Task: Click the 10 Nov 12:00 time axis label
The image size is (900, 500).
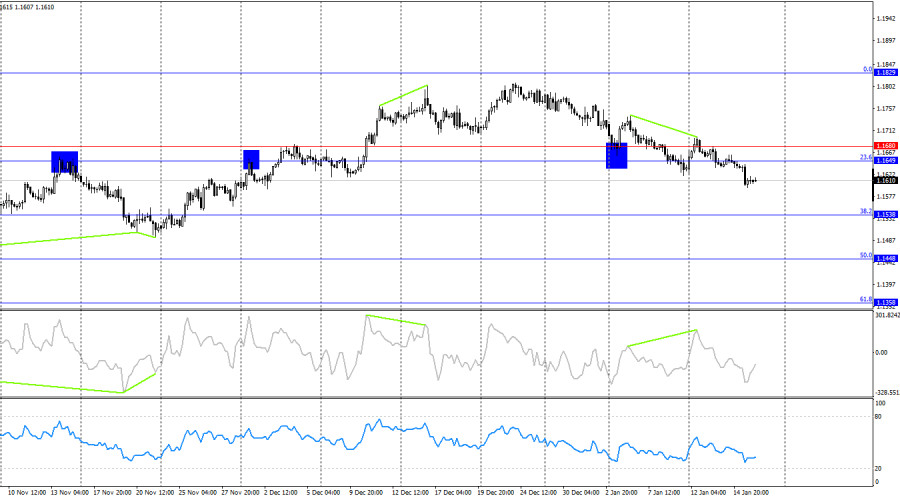Action: coord(23,492)
